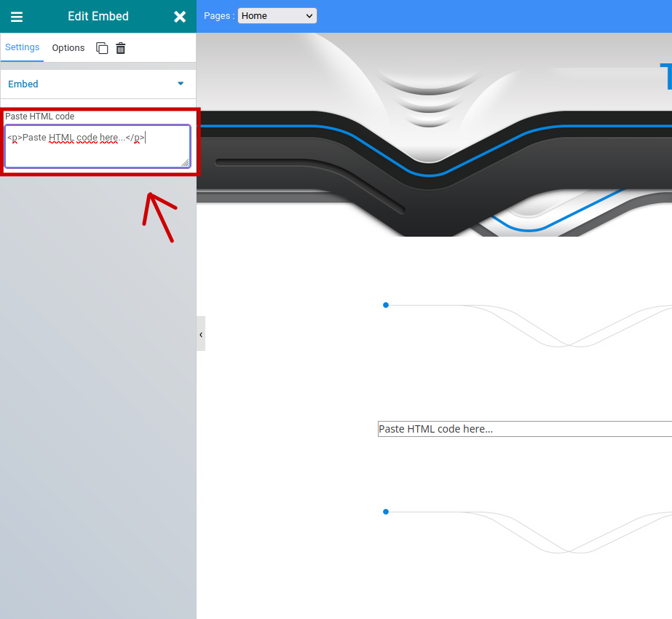Click the textarea resize handle corner
The height and width of the screenshot is (619, 672).
185,163
